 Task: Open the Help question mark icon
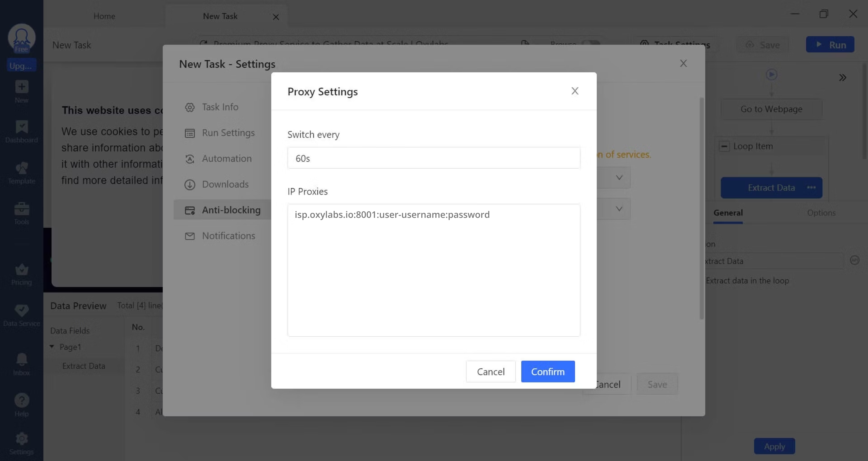[21, 401]
